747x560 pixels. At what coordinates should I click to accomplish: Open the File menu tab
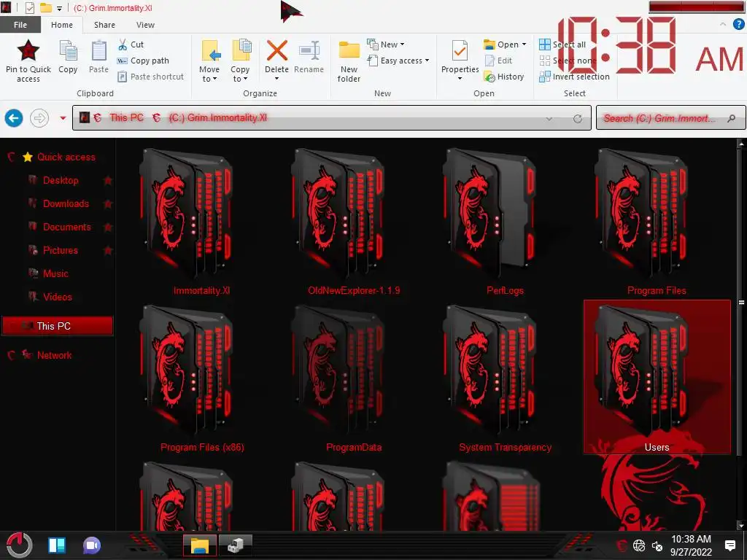click(20, 25)
